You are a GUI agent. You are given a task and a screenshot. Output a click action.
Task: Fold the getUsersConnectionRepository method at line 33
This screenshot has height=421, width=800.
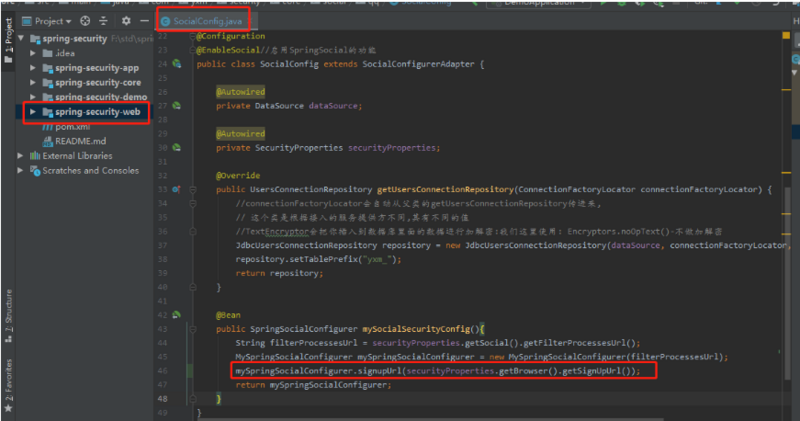[x=193, y=189]
